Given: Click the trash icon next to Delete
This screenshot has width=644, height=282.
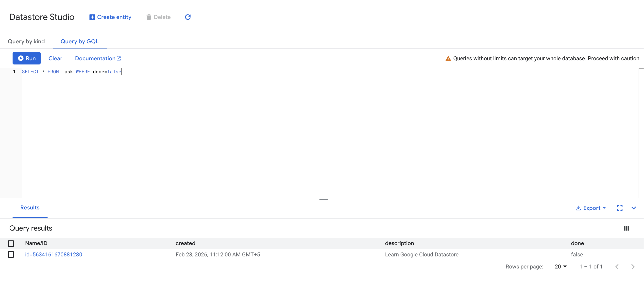Looking at the screenshot, I should tap(149, 17).
